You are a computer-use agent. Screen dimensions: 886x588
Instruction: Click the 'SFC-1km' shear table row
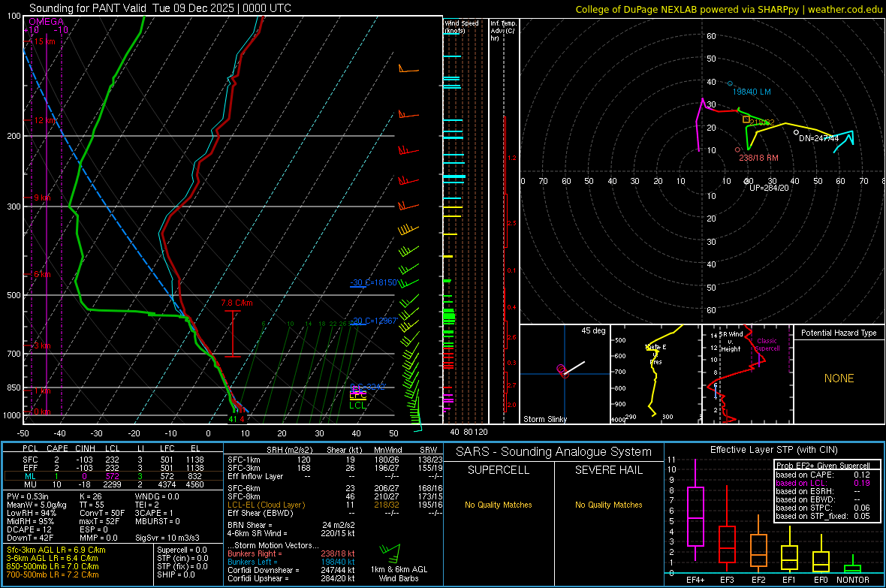pyautogui.click(x=335, y=460)
